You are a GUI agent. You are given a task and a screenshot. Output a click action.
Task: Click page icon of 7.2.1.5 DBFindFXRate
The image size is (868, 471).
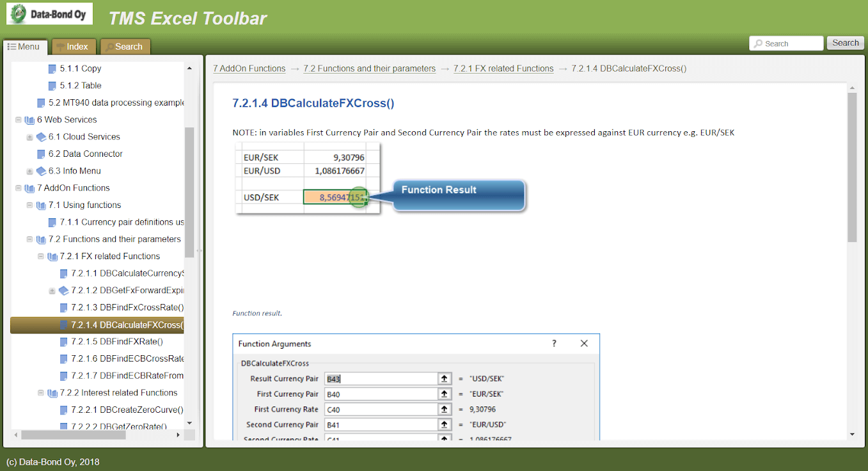pyautogui.click(x=64, y=342)
